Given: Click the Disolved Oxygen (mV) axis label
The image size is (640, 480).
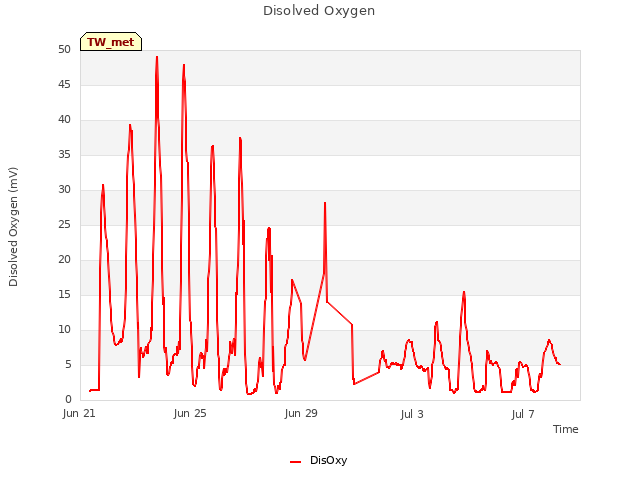Looking at the screenshot, I should (x=13, y=227).
